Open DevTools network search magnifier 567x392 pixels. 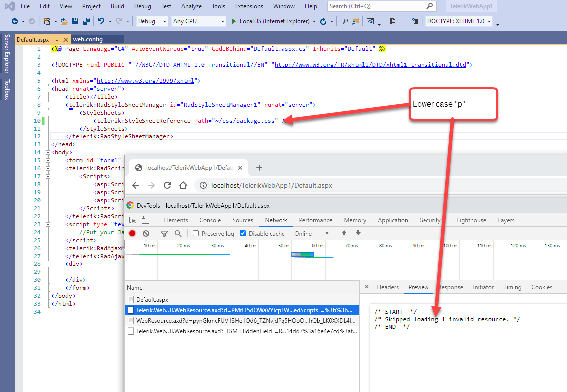pyautogui.click(x=178, y=233)
